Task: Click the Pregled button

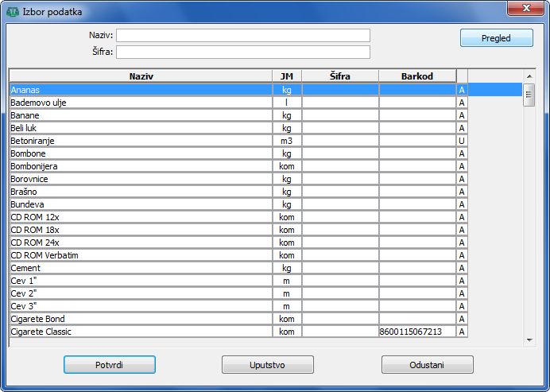Action: 496,37
